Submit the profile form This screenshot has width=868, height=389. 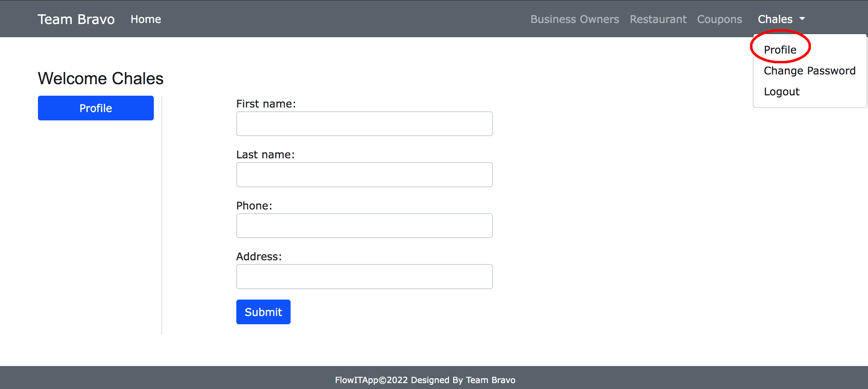pos(263,311)
